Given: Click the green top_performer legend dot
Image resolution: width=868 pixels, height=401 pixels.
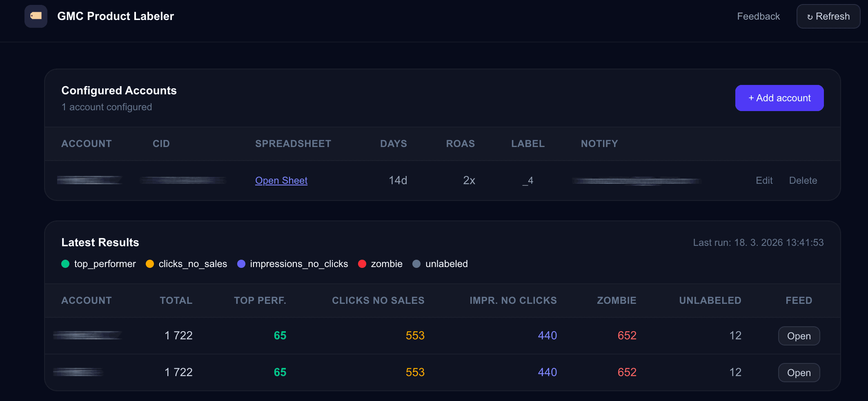Looking at the screenshot, I should [65, 264].
